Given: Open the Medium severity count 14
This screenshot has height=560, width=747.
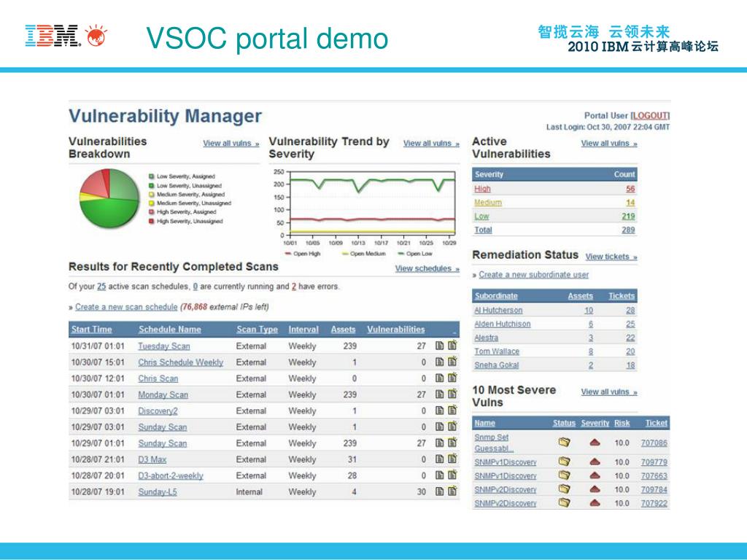Looking at the screenshot, I should [630, 203].
